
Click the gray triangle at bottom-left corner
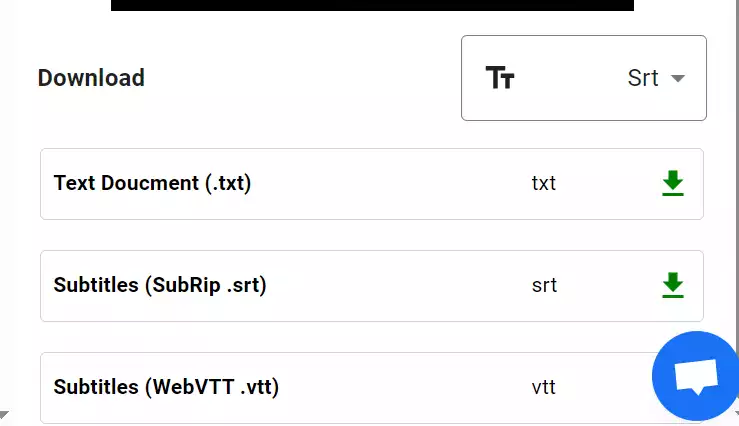click(4, 414)
